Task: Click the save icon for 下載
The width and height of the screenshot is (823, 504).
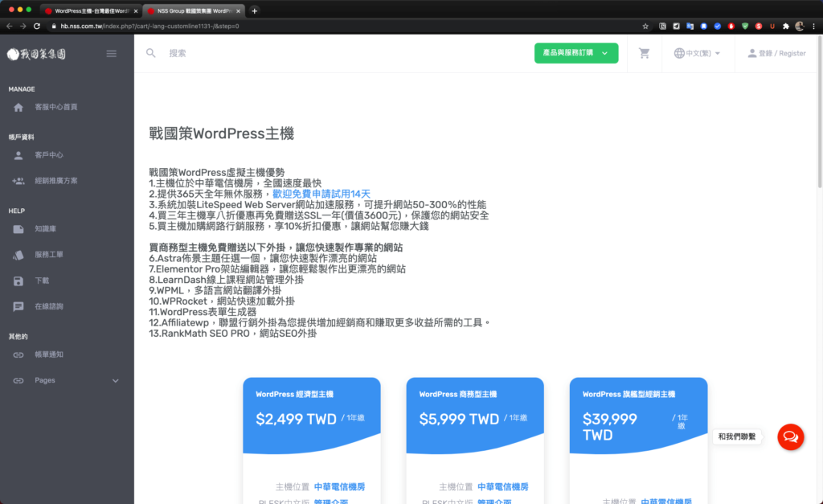Action: tap(18, 281)
